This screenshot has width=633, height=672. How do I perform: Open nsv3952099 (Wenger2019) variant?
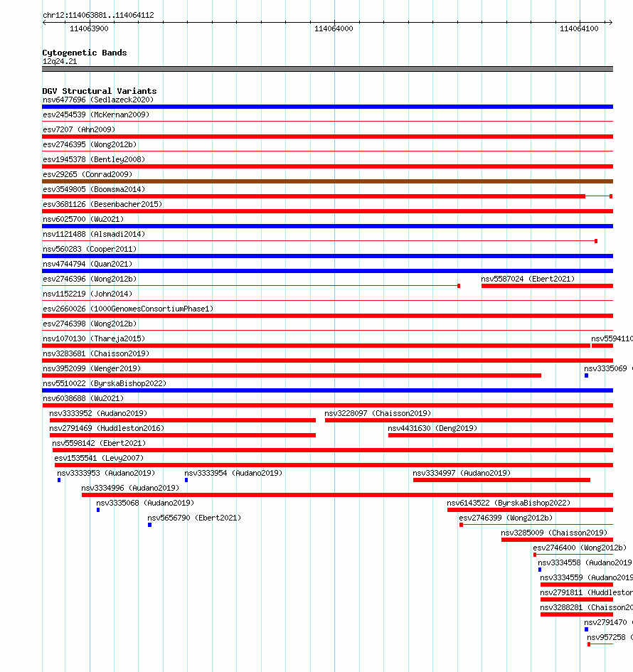pos(92,368)
